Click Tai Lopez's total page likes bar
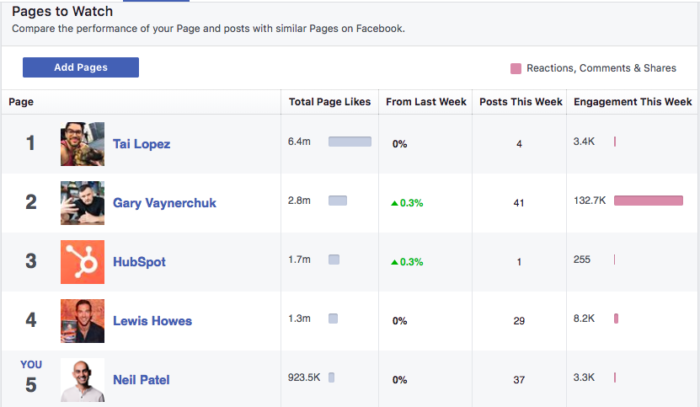The width and height of the screenshot is (700, 407). [x=350, y=141]
